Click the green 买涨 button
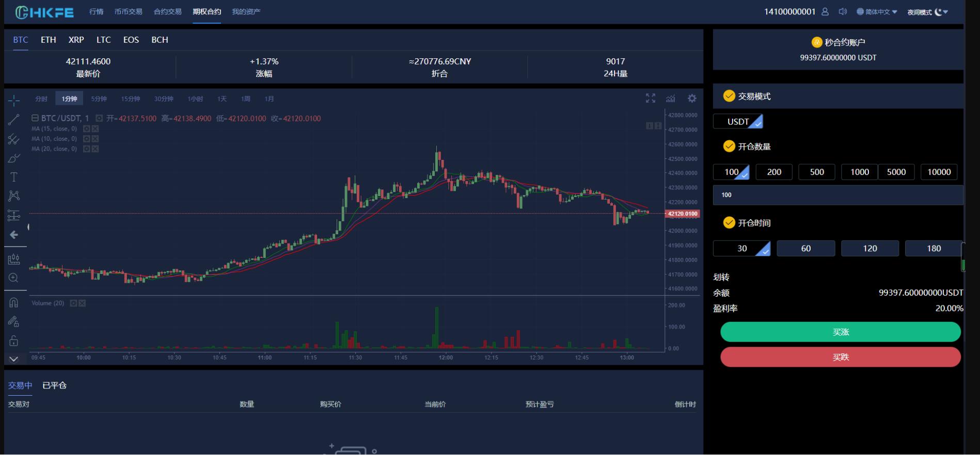The width and height of the screenshot is (980, 455). (840, 332)
